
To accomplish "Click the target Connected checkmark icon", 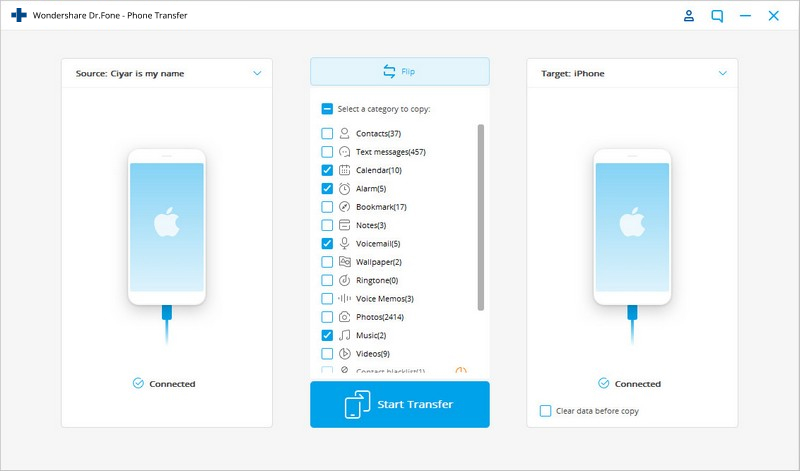I will [604, 383].
